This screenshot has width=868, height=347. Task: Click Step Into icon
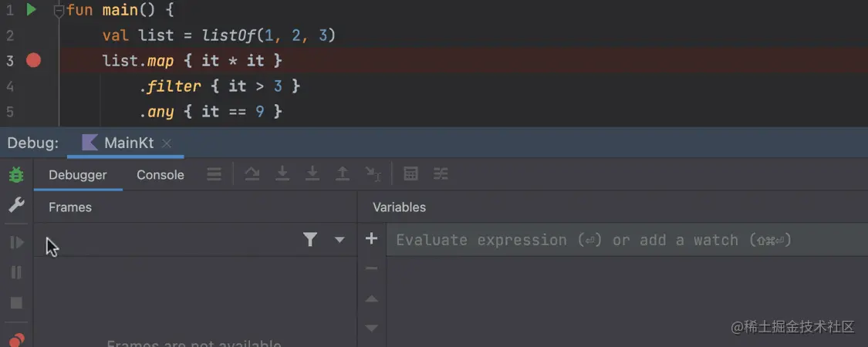tap(282, 174)
